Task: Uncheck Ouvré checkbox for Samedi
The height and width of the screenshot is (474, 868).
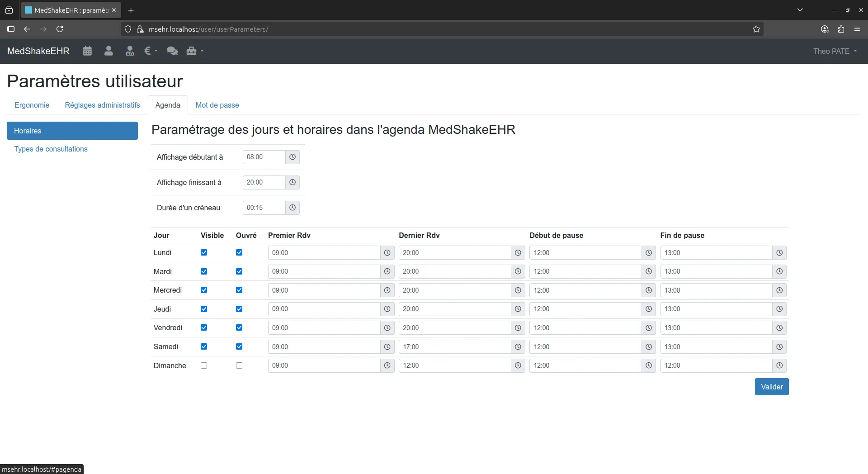Action: pyautogui.click(x=239, y=346)
